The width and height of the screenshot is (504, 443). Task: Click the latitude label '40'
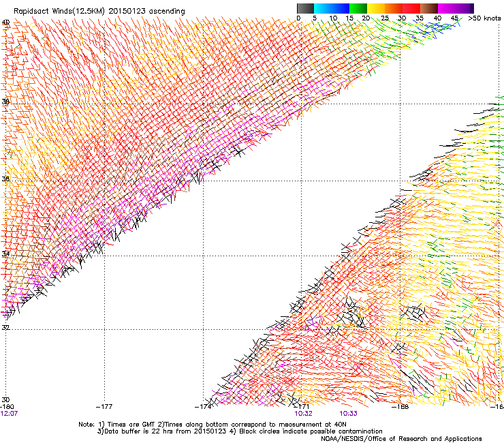[5, 22]
